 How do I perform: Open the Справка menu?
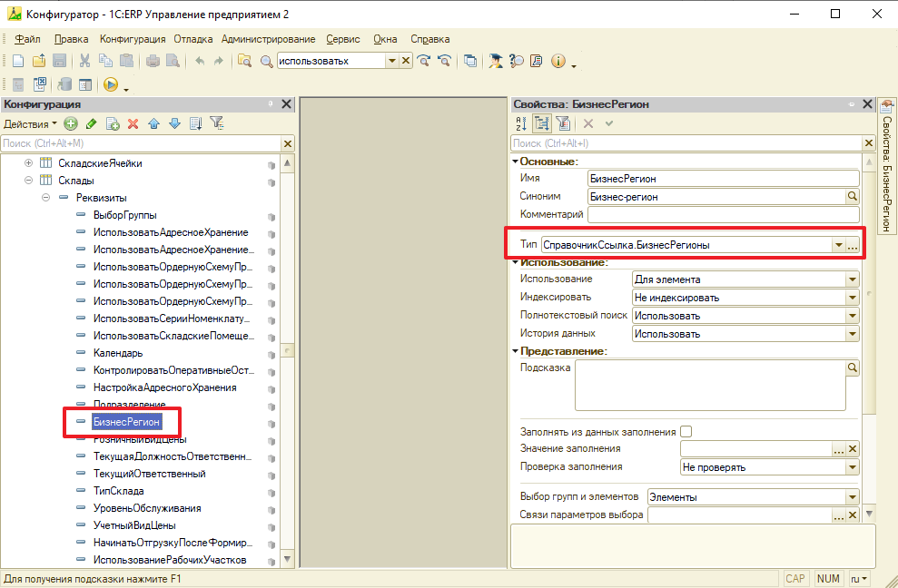429,39
